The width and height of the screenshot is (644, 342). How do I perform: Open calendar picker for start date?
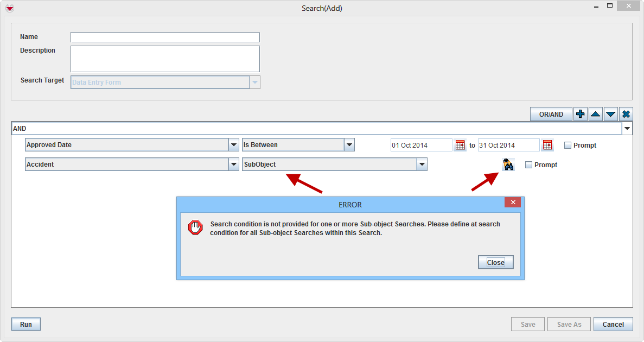pyautogui.click(x=460, y=145)
